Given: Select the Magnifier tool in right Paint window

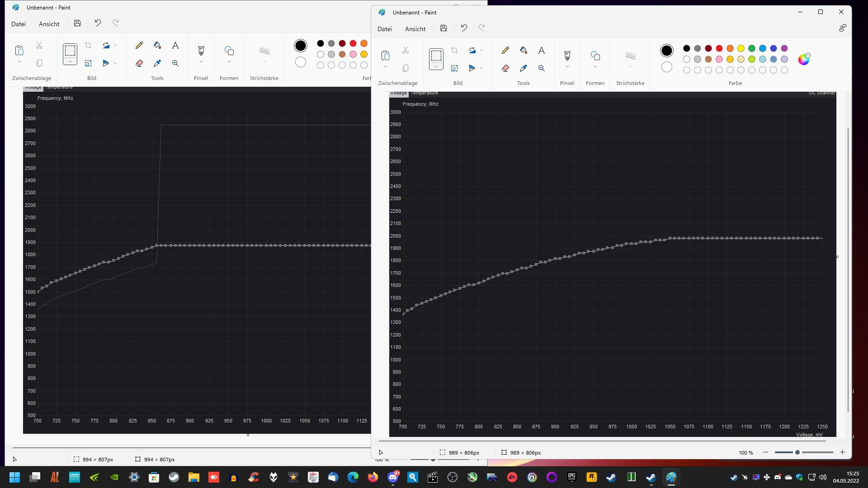Looking at the screenshot, I should pos(542,68).
